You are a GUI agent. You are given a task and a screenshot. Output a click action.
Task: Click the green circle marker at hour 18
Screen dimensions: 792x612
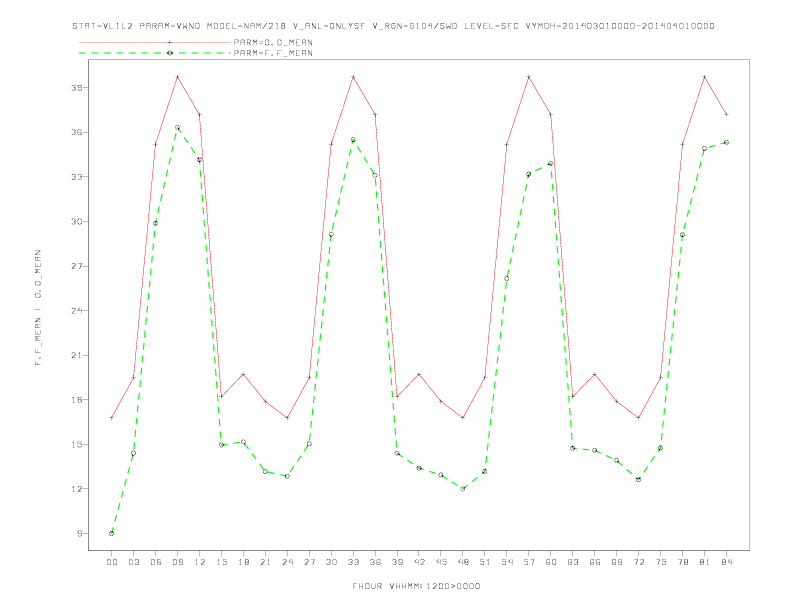(x=243, y=442)
